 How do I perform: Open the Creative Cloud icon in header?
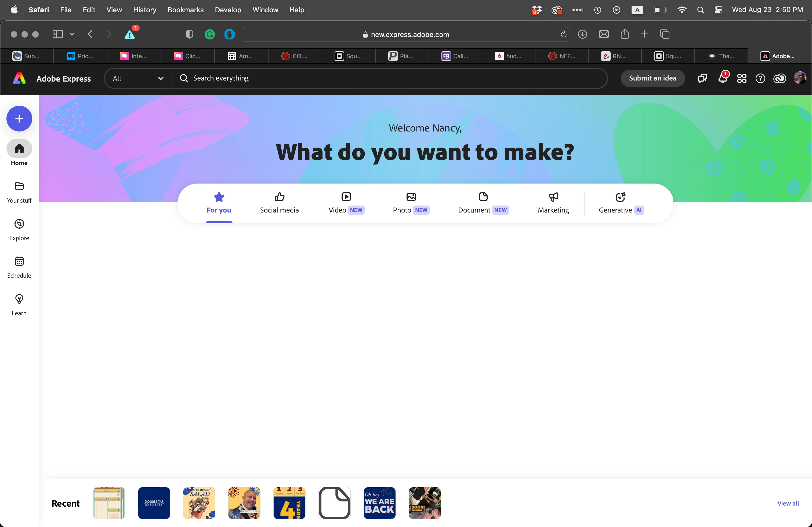pos(780,78)
